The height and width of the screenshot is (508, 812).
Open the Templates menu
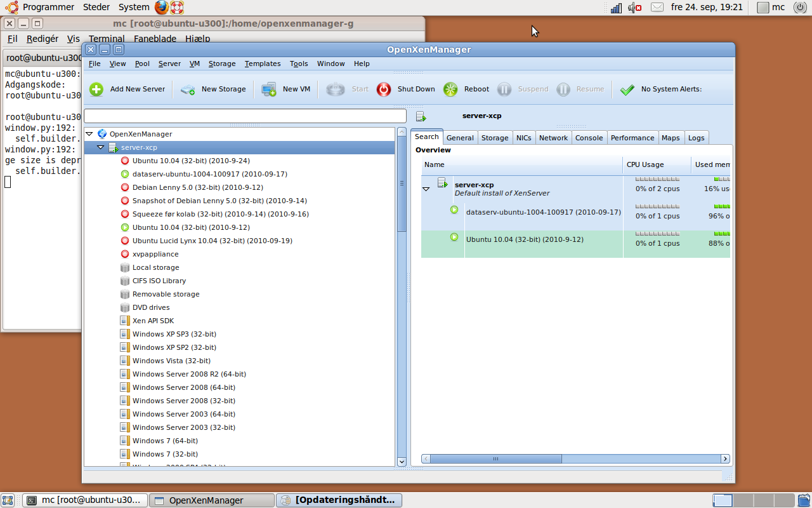coord(262,63)
